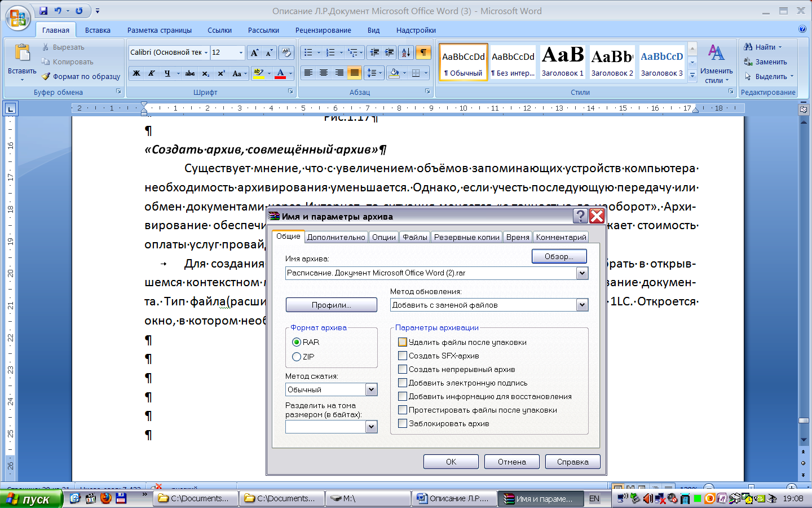Redo action in the Quick Access toolbar
The image size is (812, 508).
(x=79, y=11)
